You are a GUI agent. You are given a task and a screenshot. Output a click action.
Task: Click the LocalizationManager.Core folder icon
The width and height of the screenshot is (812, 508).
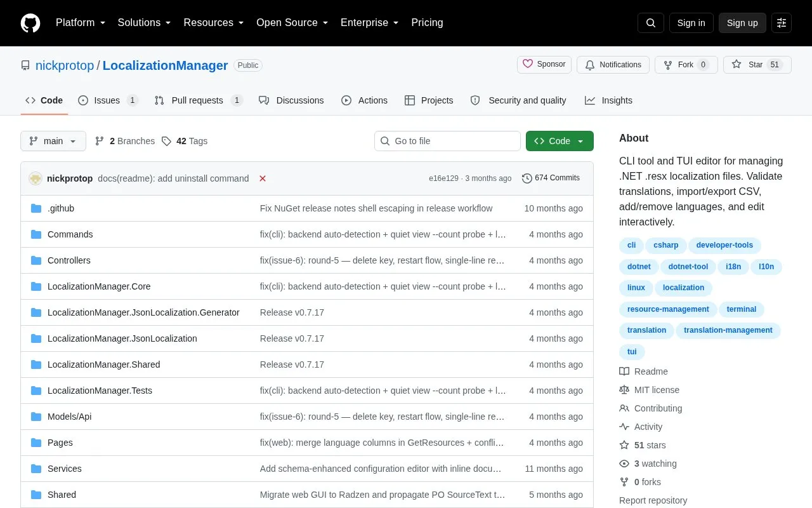pyautogui.click(x=36, y=286)
